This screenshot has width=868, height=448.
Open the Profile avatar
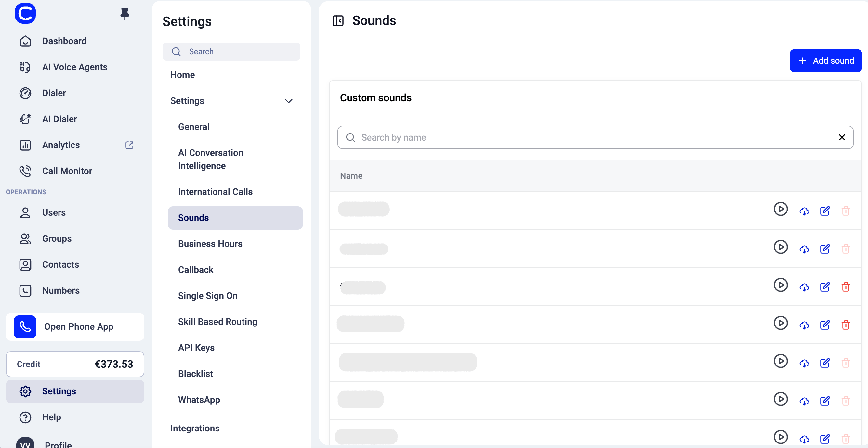click(25, 443)
